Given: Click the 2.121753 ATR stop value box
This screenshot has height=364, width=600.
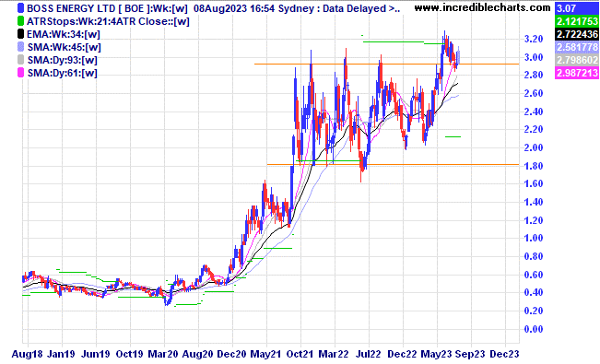Looking at the screenshot, I should 577,21.
